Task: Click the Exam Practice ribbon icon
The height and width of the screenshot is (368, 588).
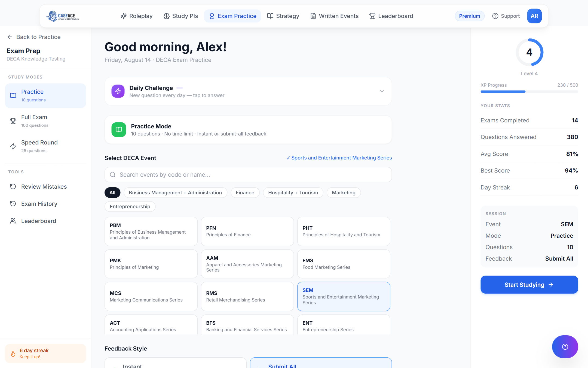Action: (x=212, y=16)
